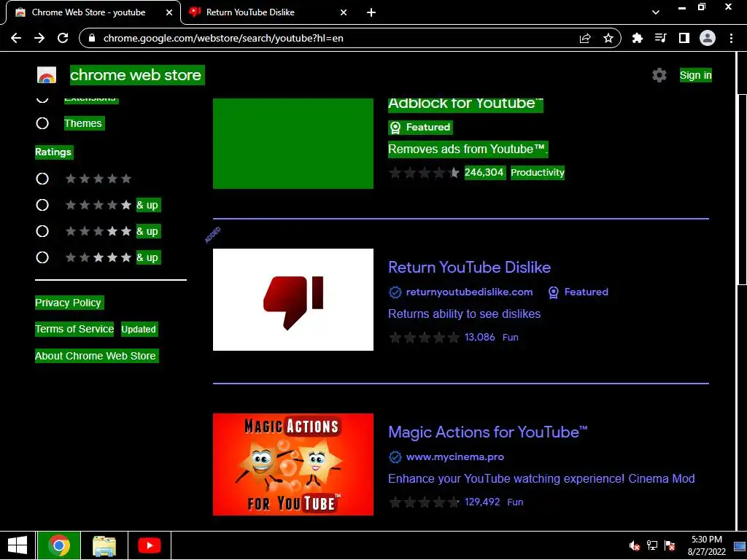
Task: Open Chrome Web Store settings gear
Action: (x=659, y=75)
